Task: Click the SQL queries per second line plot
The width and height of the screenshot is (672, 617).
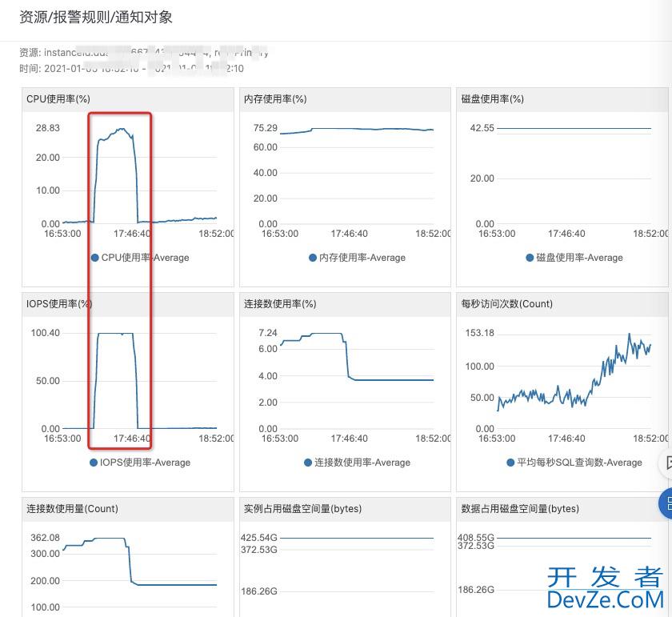Action: click(574, 371)
